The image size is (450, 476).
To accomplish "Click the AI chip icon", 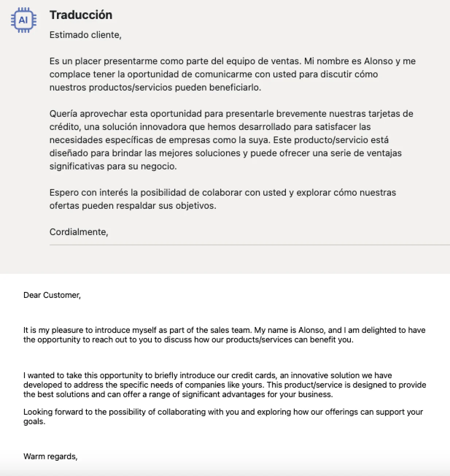I will click(x=23, y=20).
